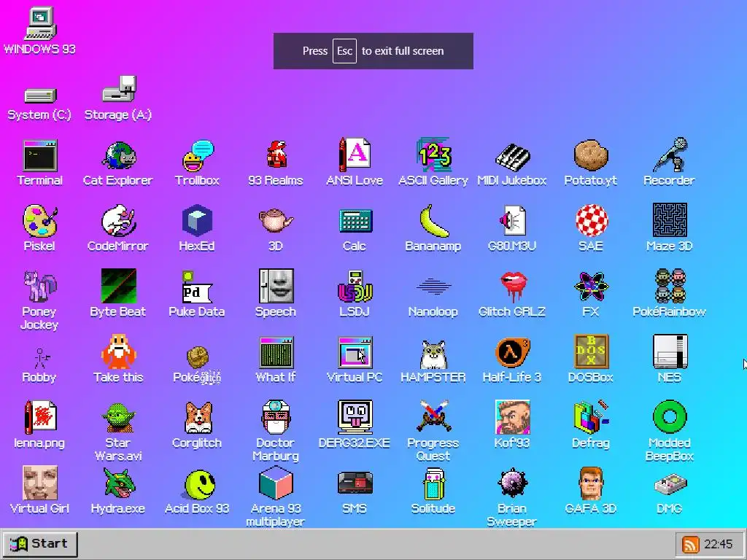Open lenna.png image file
747x560 pixels.
click(x=40, y=417)
